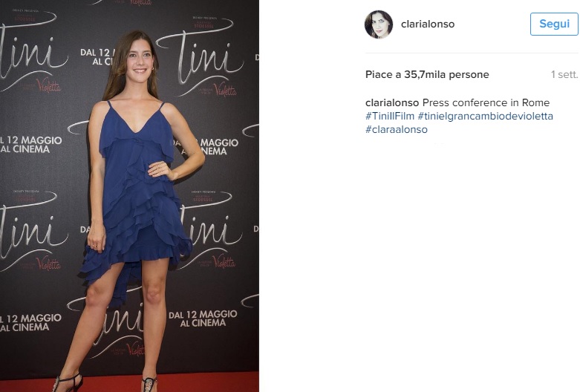
Task: Click the black sandal near photo's edge
Action: click(68, 382)
